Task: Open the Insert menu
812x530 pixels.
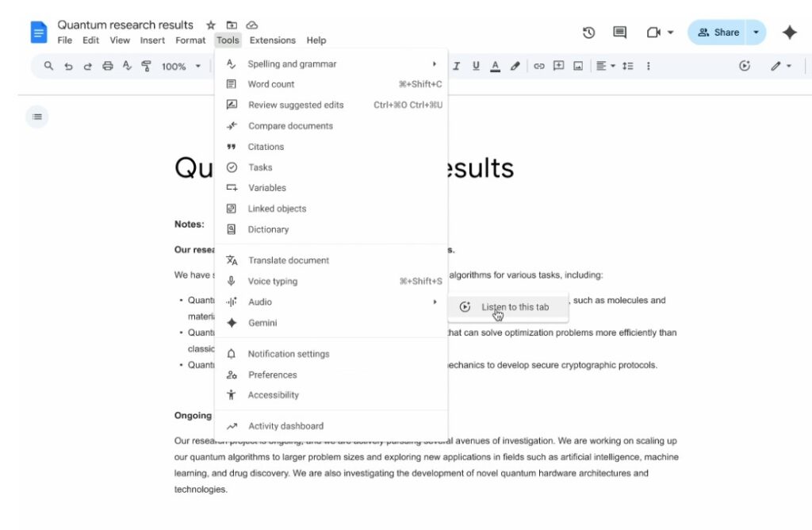Action: [152, 40]
